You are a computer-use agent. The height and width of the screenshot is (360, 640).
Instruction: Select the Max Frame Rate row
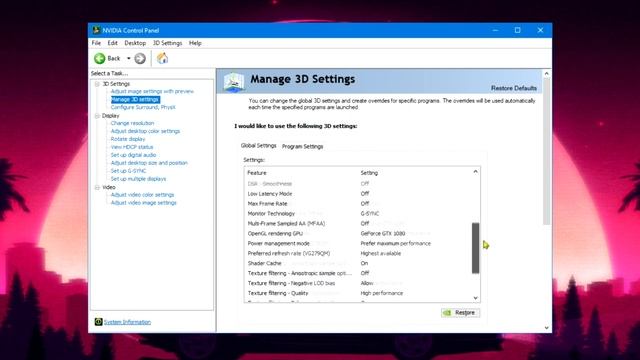(358, 204)
